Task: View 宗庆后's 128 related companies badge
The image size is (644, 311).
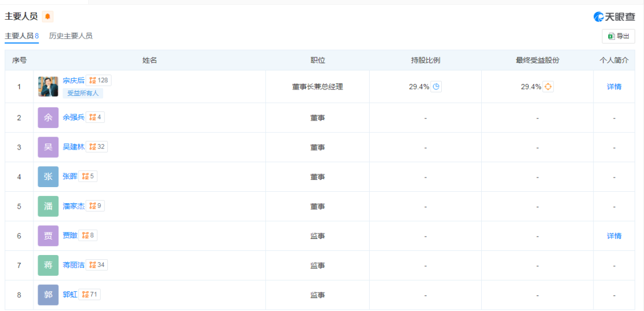Action: click(99, 80)
